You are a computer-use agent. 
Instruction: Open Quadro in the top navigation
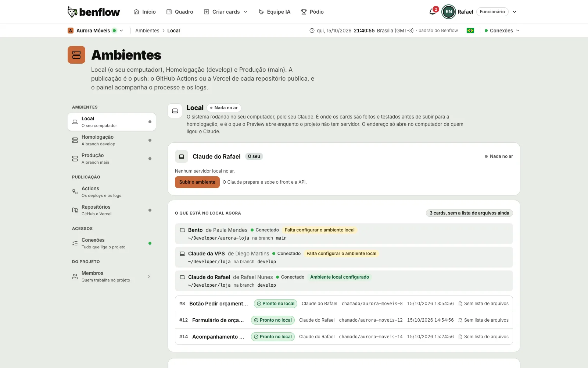click(x=180, y=12)
